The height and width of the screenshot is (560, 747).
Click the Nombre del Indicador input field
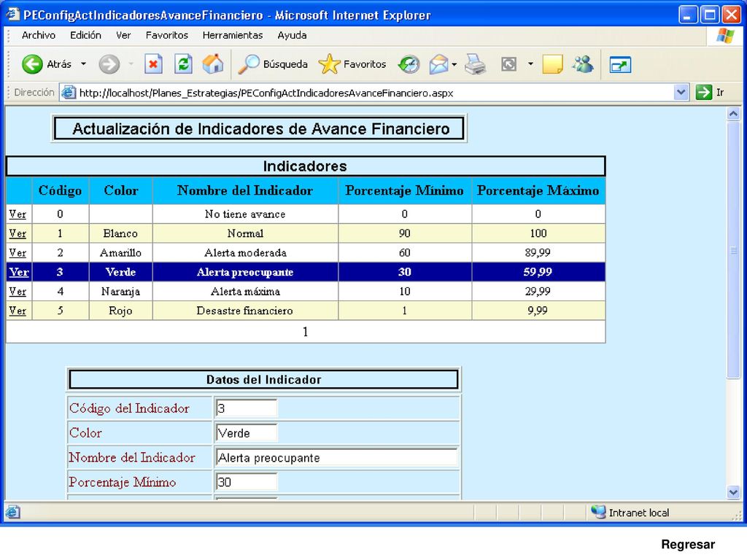click(x=336, y=458)
